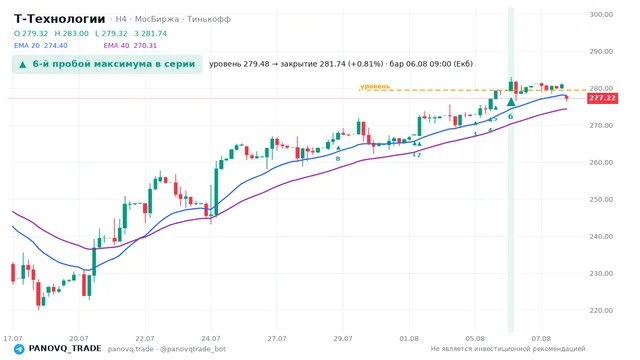Image resolution: width=640 pixels, height=360 pixels.
Task: Click the 17.07 date axis label
Action: [x=13, y=339]
